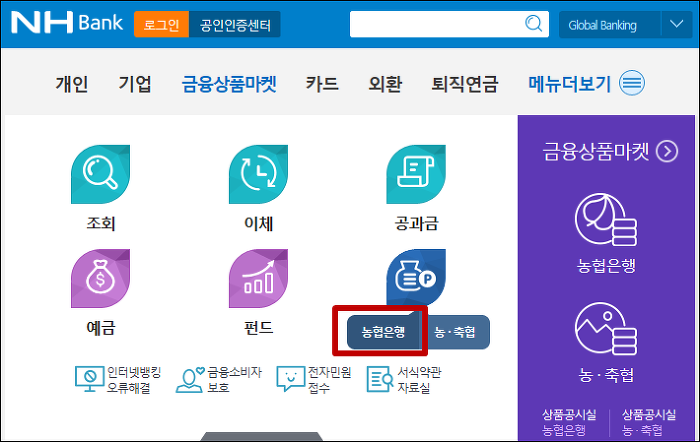Select the 농협은행 tab under loan icon

383,332
